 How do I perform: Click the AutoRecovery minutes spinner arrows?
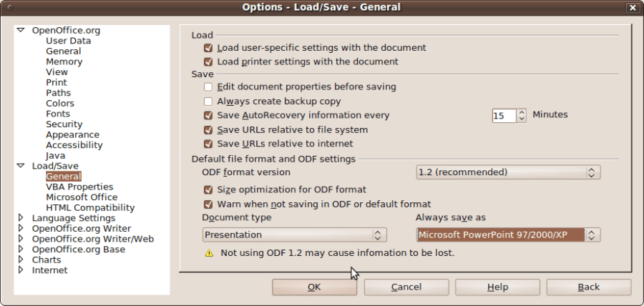(x=522, y=115)
